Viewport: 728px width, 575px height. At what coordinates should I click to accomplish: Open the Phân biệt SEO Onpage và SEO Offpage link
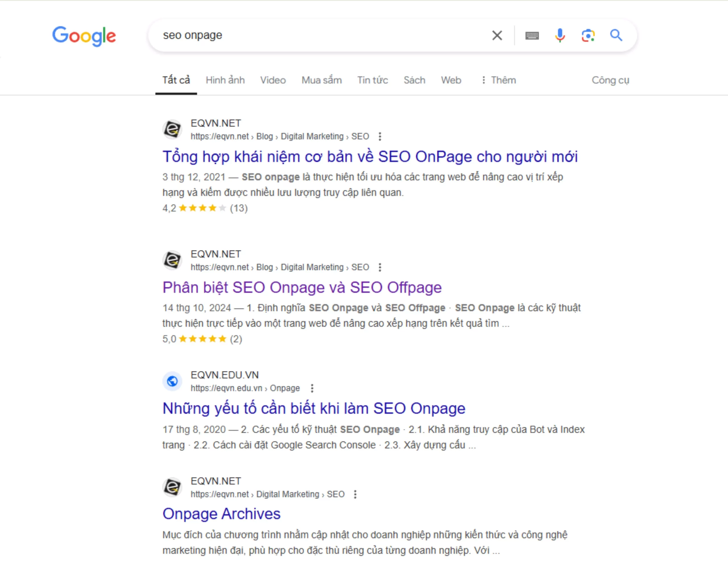302,287
